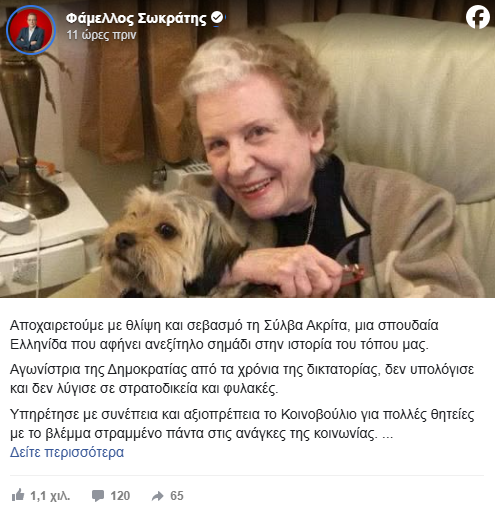
Task: View the 65 shares count
Action: [x=177, y=496]
